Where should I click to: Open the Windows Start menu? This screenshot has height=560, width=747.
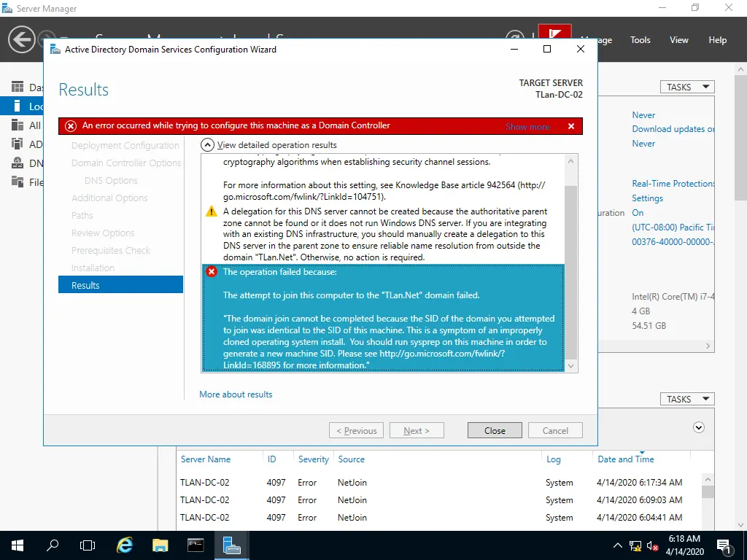coord(18,545)
